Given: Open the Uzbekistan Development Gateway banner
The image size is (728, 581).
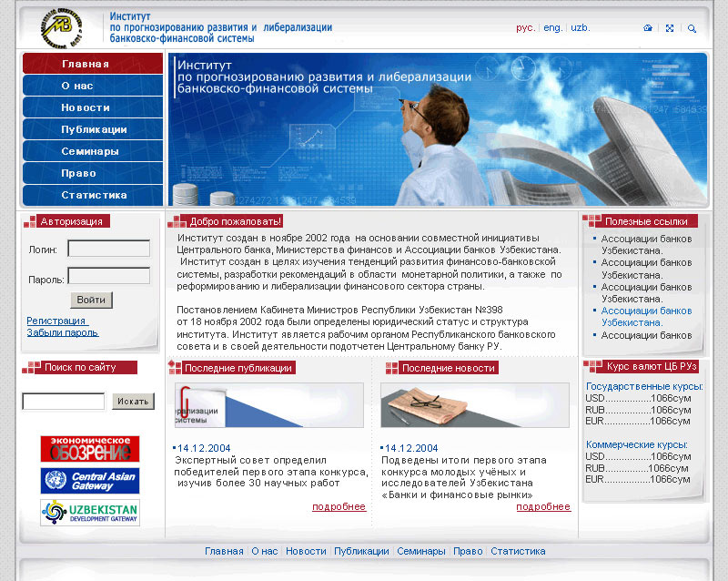Looking at the screenshot, I should [x=90, y=513].
